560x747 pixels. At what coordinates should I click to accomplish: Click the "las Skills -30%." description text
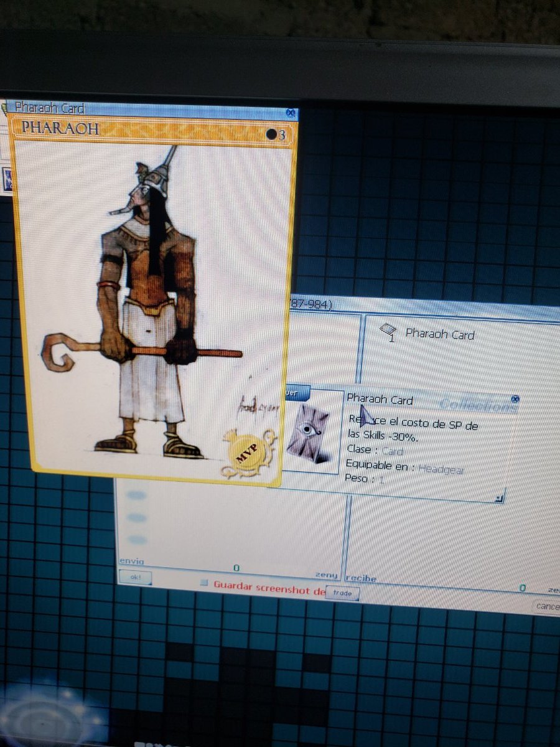[x=383, y=435]
